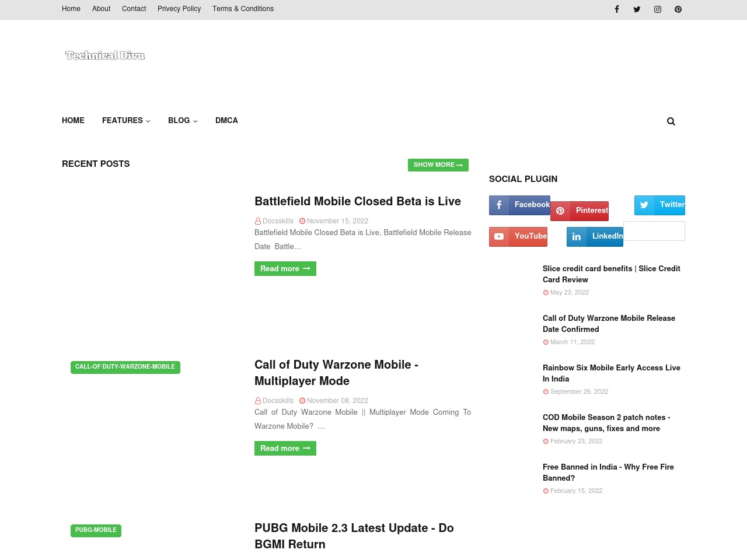Open the DMCA menu item
Viewport: 747px width, 560px height.
pyautogui.click(x=226, y=120)
